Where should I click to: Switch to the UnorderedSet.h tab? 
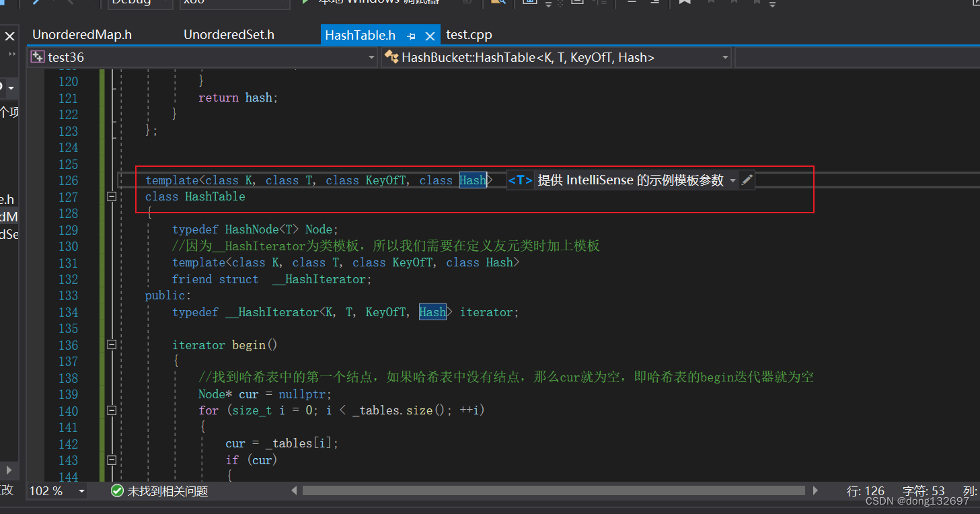[x=229, y=35]
